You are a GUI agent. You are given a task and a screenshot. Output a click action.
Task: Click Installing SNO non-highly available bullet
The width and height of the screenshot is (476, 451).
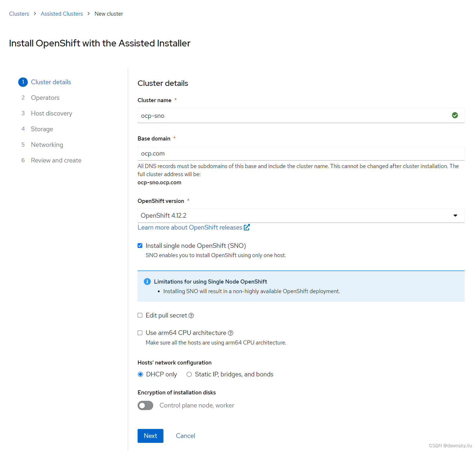[x=252, y=291]
